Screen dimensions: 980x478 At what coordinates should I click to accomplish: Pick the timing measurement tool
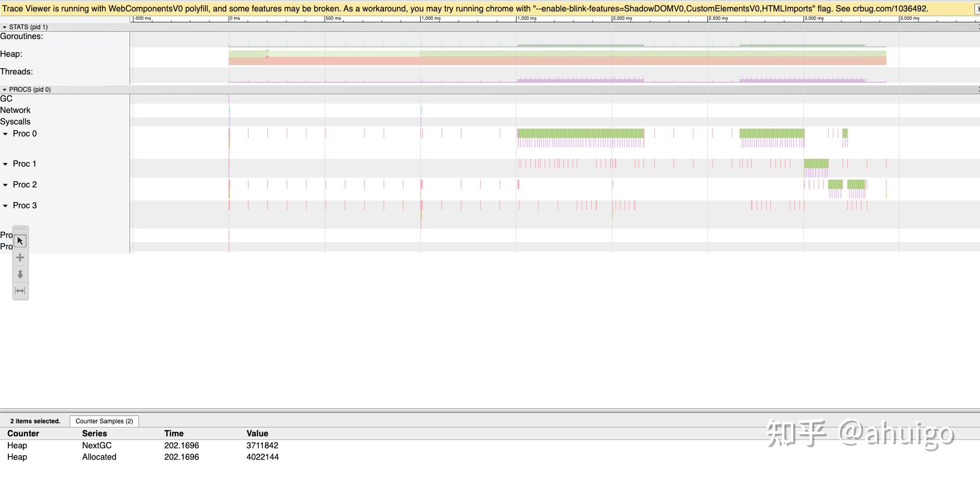(x=20, y=291)
